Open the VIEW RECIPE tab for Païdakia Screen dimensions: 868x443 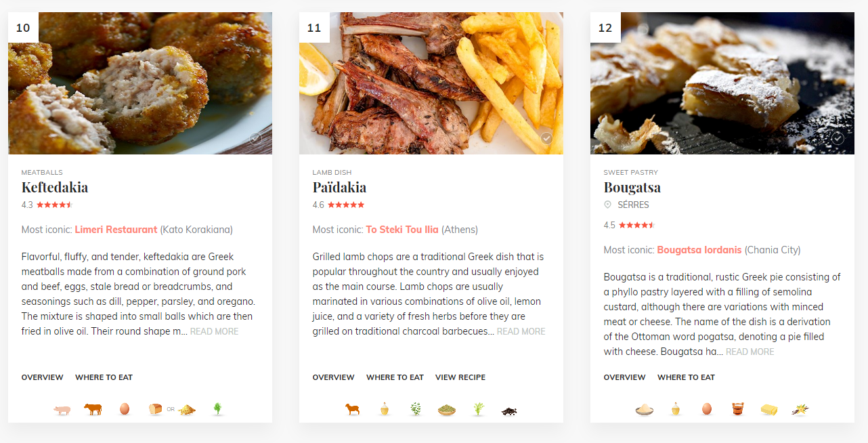460,377
